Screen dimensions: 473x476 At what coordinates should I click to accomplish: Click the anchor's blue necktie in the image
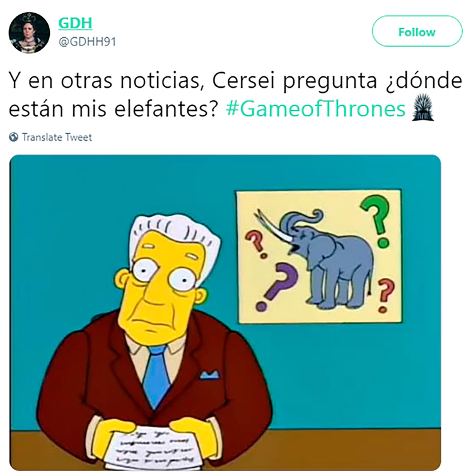coord(157,376)
